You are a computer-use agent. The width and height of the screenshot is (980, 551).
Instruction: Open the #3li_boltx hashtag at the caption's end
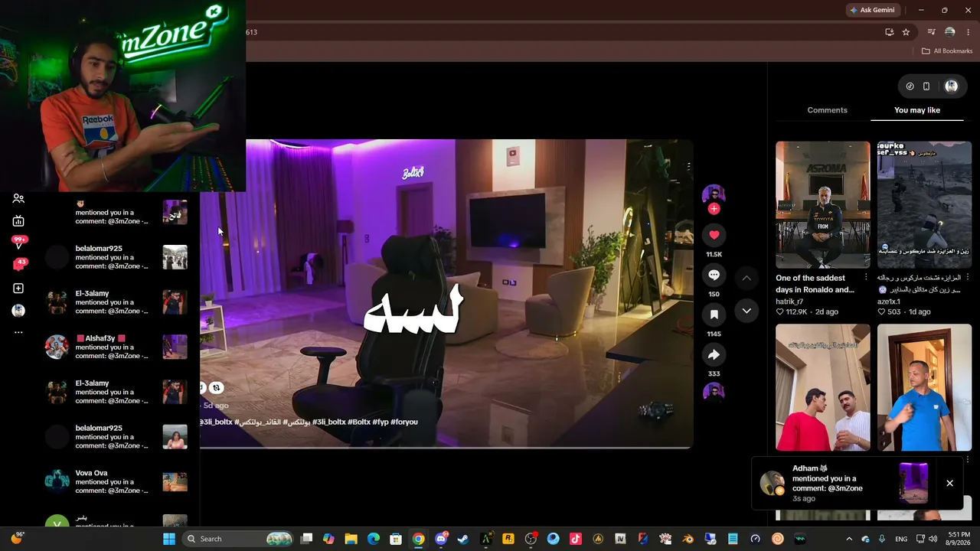click(328, 422)
